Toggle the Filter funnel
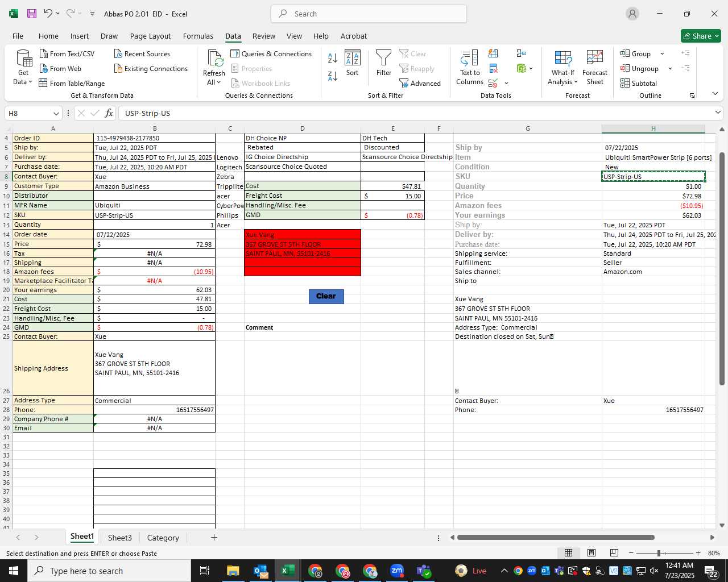The image size is (728, 582). (384, 63)
